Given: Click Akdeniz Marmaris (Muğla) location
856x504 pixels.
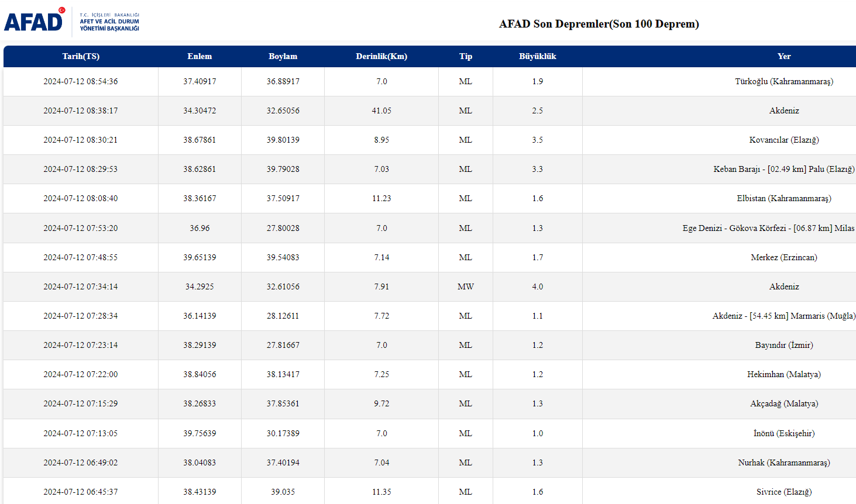Looking at the screenshot, I should 784,316.
